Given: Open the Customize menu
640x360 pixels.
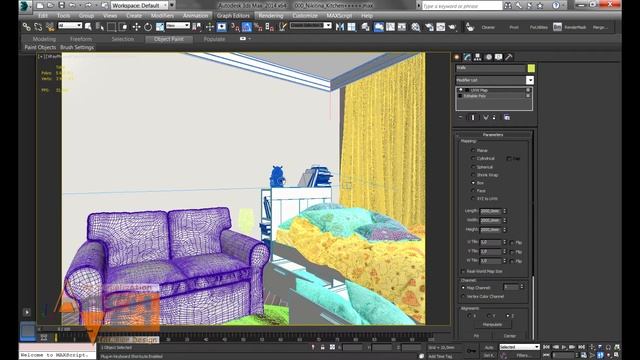Looking at the screenshot, I should coord(305,16).
